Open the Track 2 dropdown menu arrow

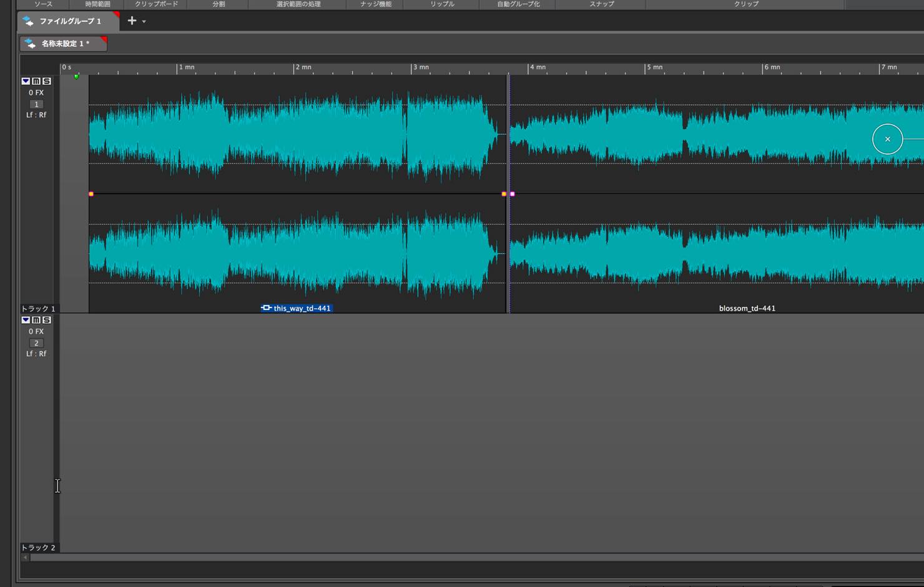pos(26,320)
